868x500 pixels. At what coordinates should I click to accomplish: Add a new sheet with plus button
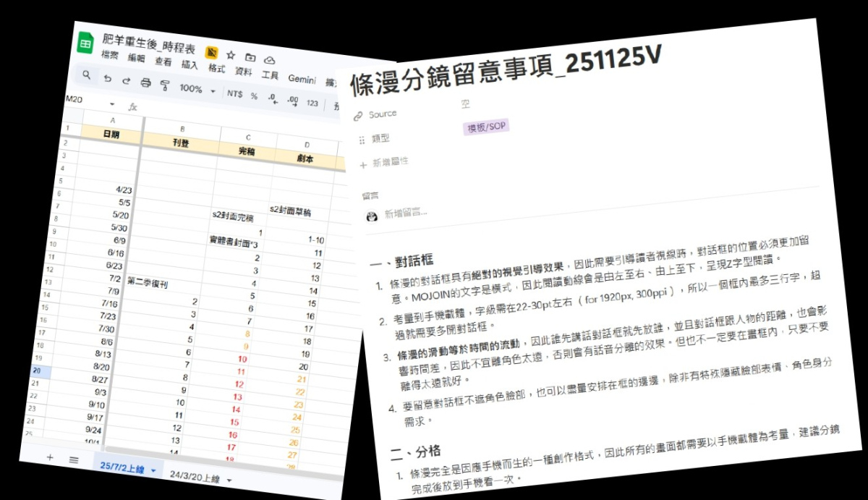(x=50, y=457)
